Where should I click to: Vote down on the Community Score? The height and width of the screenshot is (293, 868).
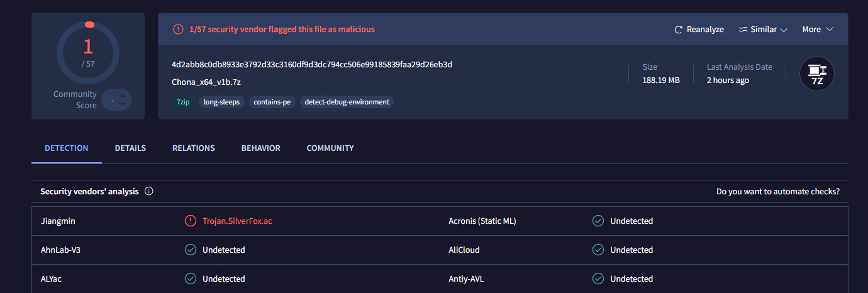pyautogui.click(x=123, y=104)
